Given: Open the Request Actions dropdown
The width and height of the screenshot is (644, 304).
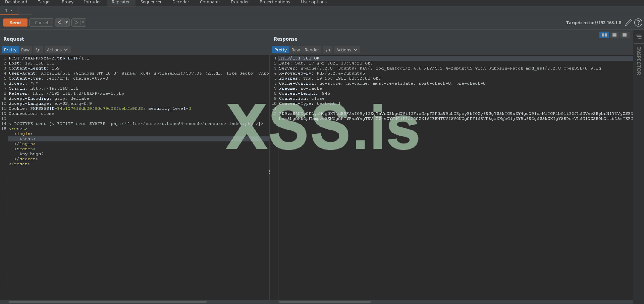Looking at the screenshot, I should (57, 50).
